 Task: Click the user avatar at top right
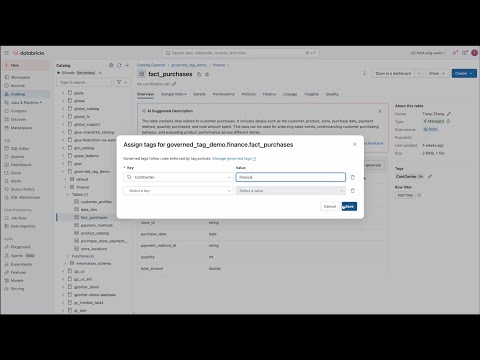(474, 53)
